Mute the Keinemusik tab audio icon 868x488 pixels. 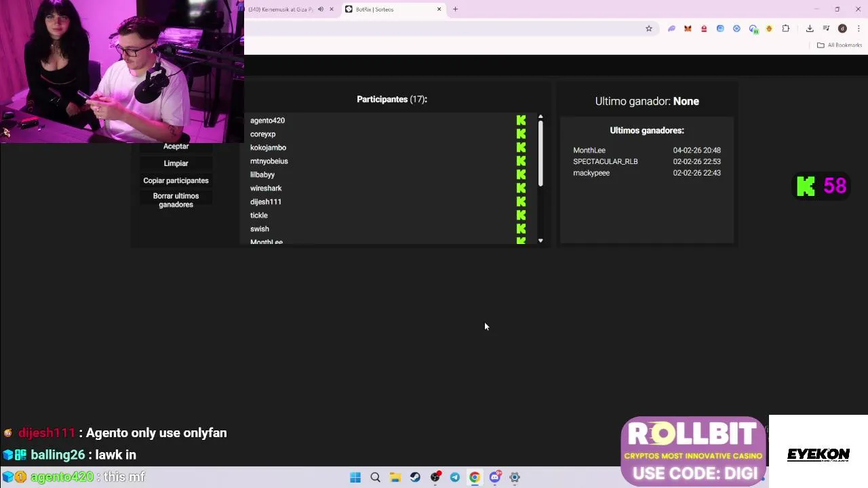[x=321, y=9]
